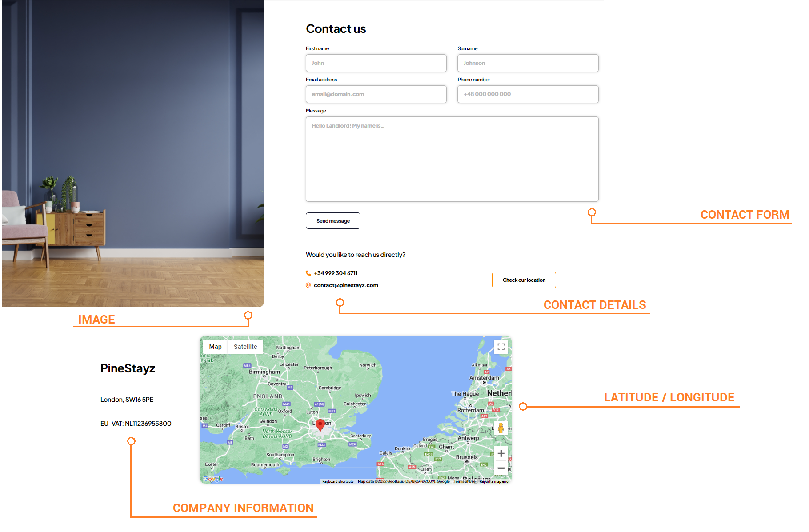Click the red London location pin
The image size is (809, 532).
[320, 424]
